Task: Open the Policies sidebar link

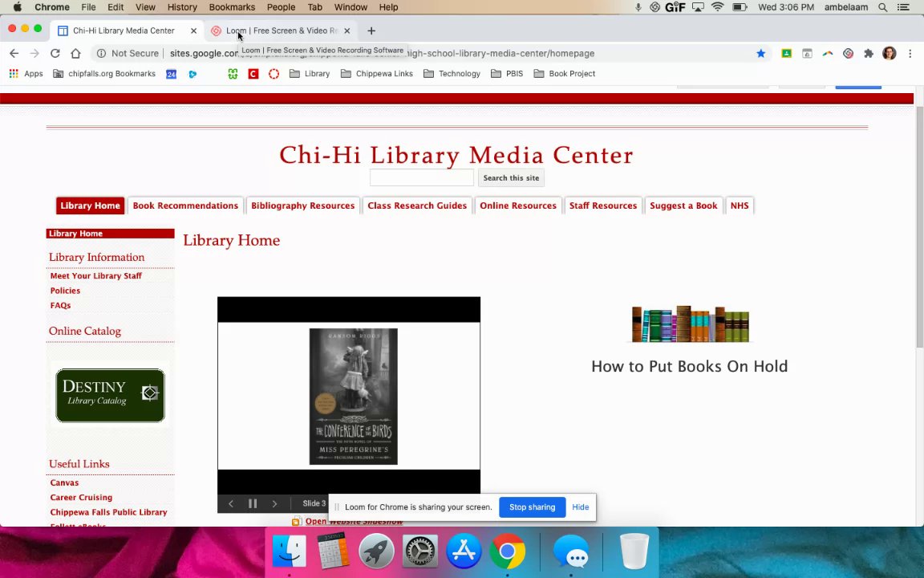Action: coord(65,291)
